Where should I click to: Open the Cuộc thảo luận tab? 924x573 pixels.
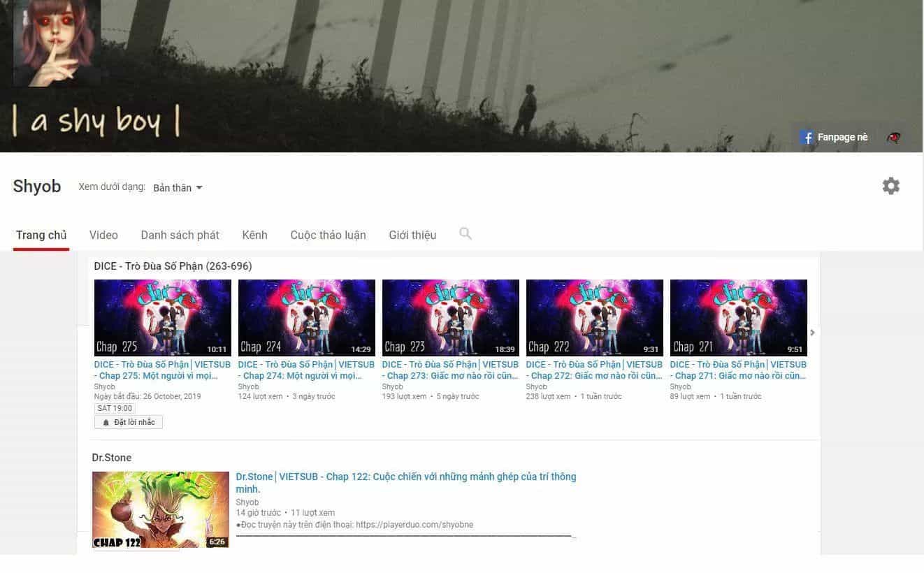pyautogui.click(x=328, y=235)
